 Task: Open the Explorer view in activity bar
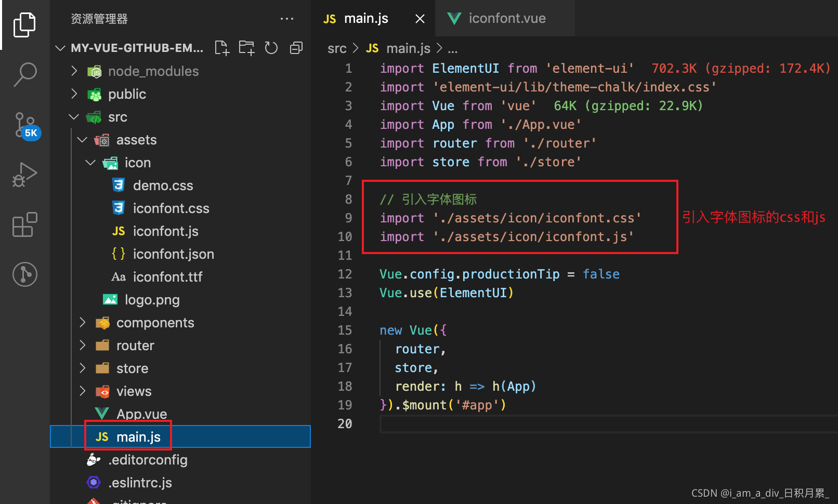(x=24, y=25)
